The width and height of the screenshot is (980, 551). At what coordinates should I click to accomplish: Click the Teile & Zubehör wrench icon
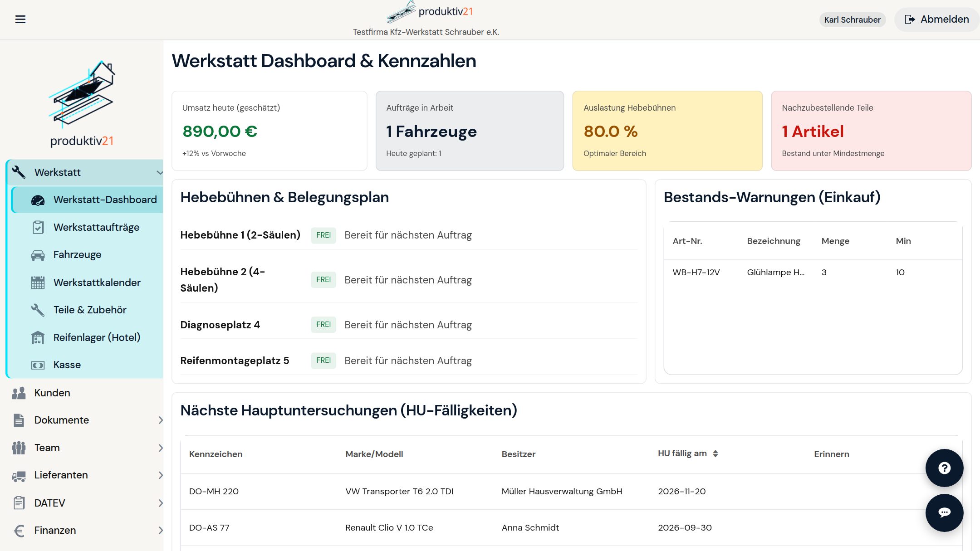coord(38,310)
